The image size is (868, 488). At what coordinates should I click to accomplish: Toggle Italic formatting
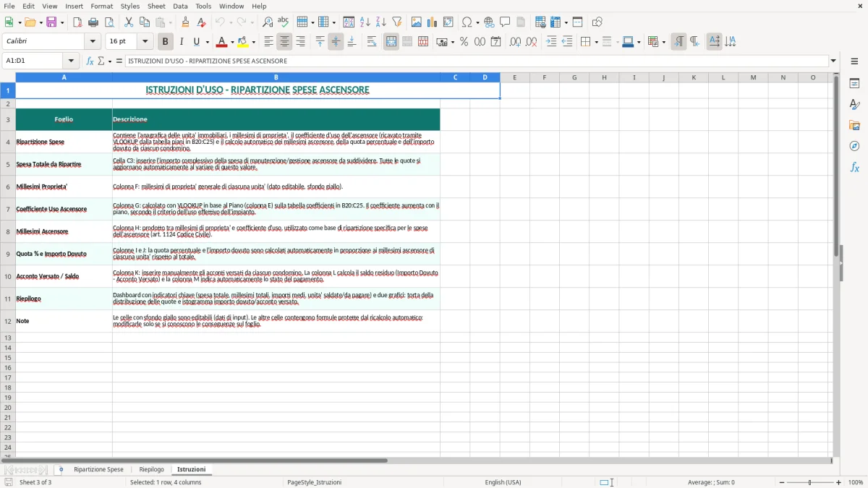click(181, 42)
